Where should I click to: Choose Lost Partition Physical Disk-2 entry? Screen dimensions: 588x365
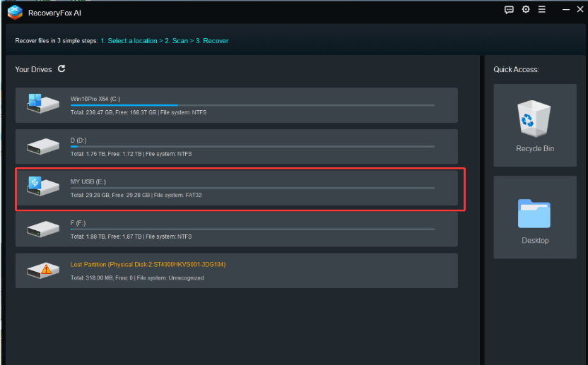pos(237,270)
